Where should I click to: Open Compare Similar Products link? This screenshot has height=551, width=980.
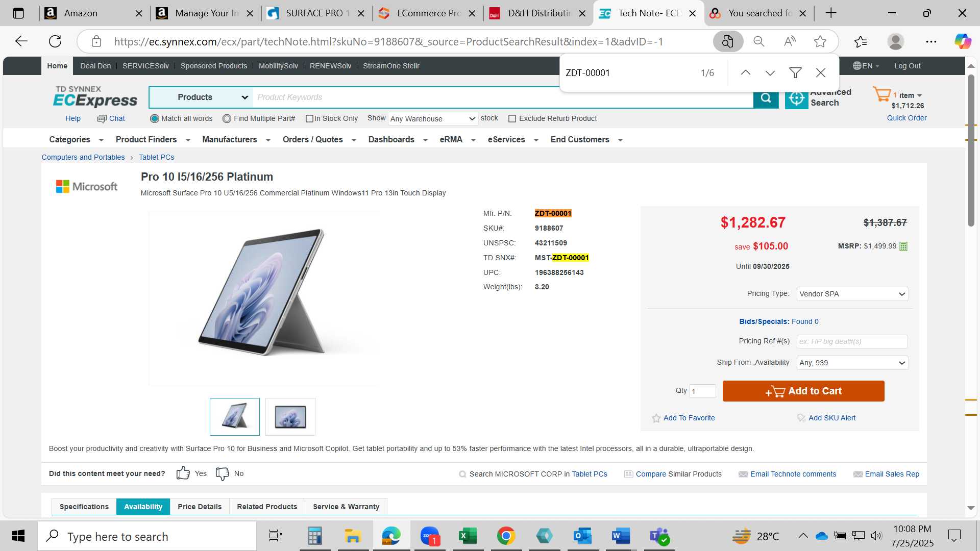(678, 474)
